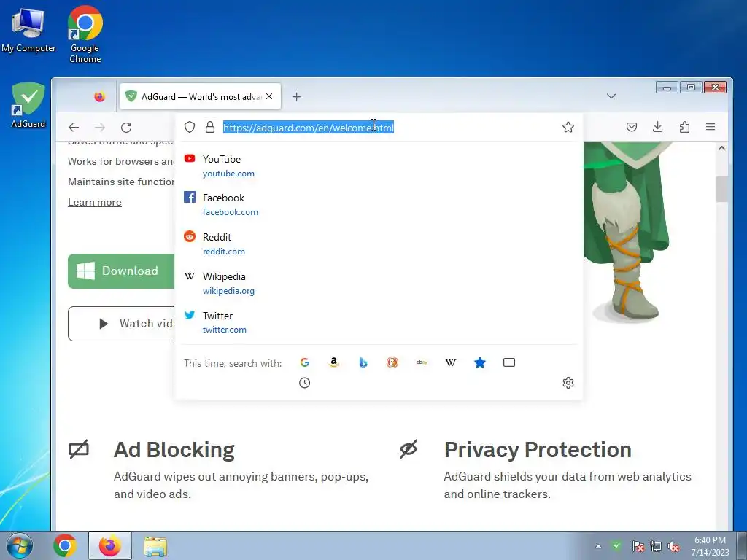Screen dimensions: 747x560
Task: Open search settings gear in dropdown
Action: (x=568, y=383)
